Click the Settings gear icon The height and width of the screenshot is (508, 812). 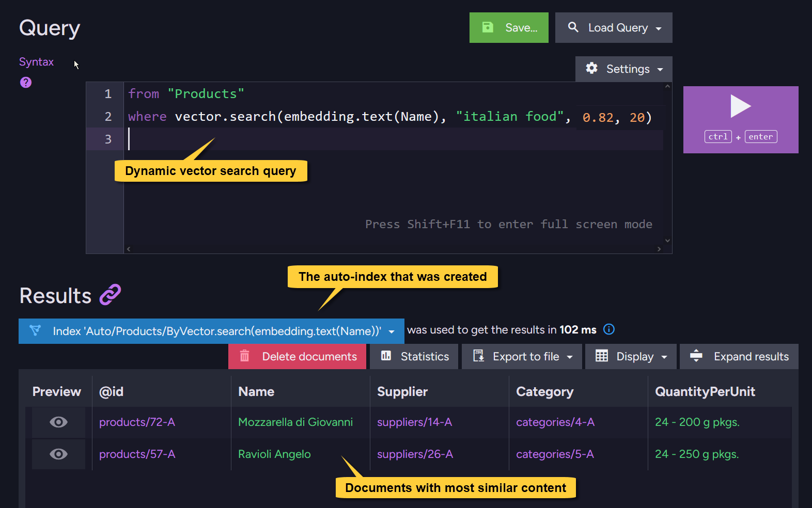pyautogui.click(x=592, y=68)
